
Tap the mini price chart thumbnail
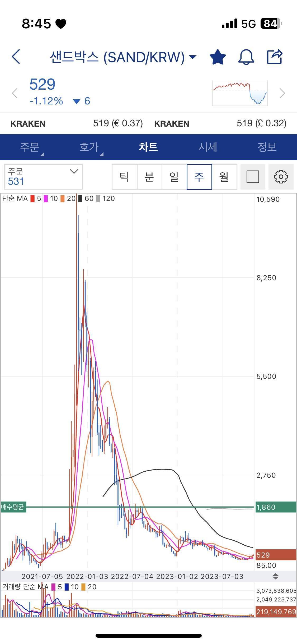pos(240,93)
